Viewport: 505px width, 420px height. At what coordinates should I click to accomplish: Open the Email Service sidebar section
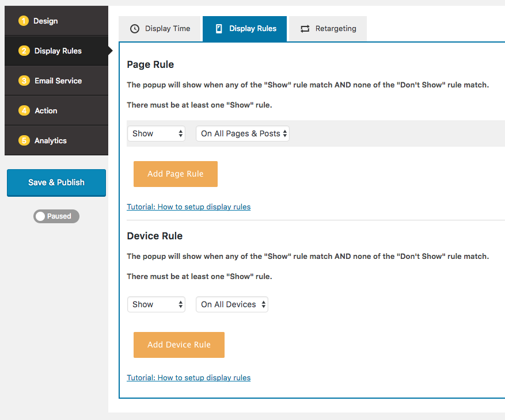coord(56,81)
